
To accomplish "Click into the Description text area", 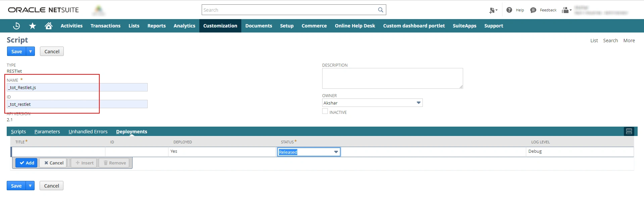I will click(x=392, y=78).
